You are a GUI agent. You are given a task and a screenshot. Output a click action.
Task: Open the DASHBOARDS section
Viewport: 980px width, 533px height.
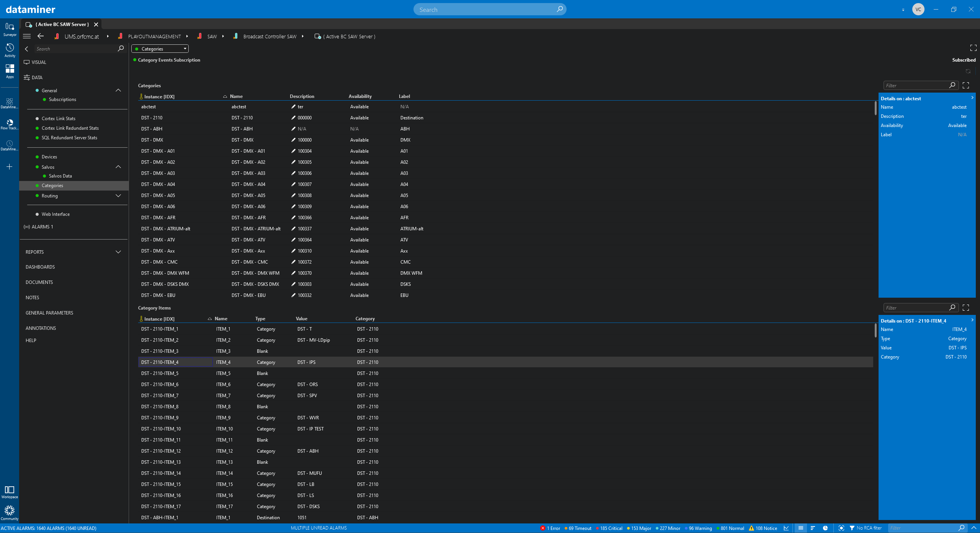tap(40, 267)
